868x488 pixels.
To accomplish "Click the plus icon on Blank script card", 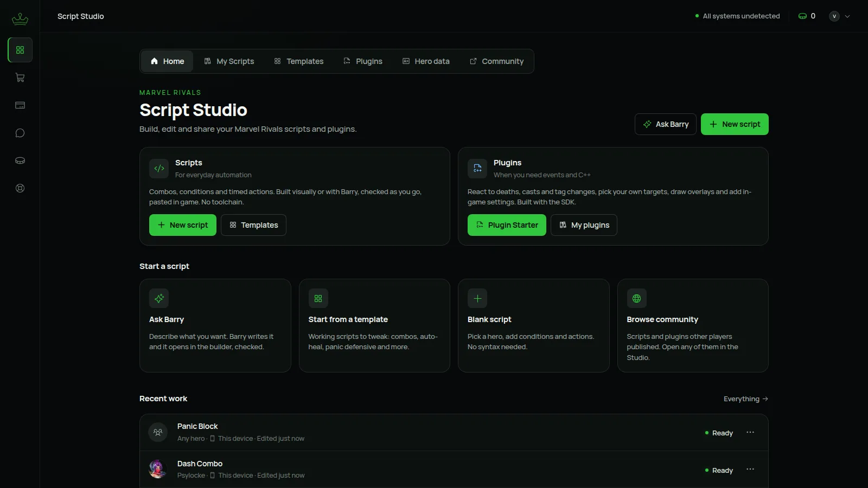I will point(477,298).
